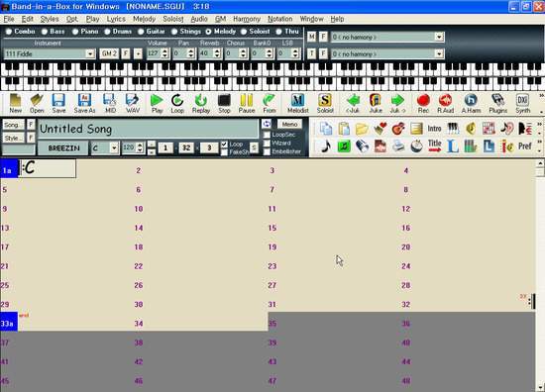Click the New song icon
Viewport: 545px width, 392px height.
click(15, 103)
